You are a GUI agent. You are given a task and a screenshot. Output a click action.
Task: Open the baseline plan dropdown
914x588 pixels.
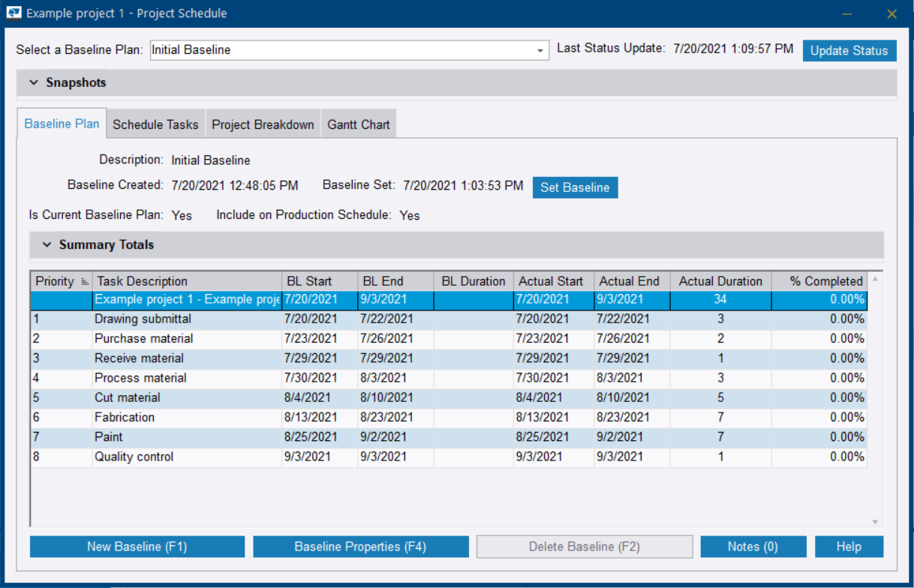tap(542, 49)
